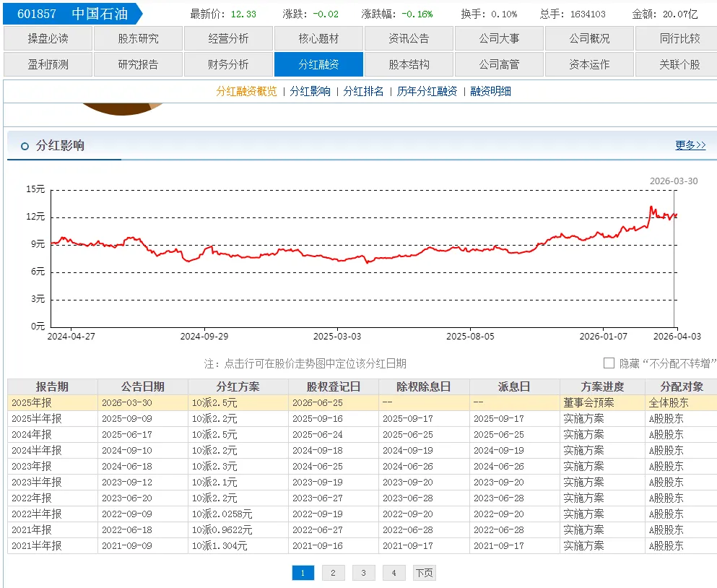Image resolution: width=717 pixels, height=588 pixels.
Task: Click the 更多>> link
Action: pyautogui.click(x=690, y=145)
